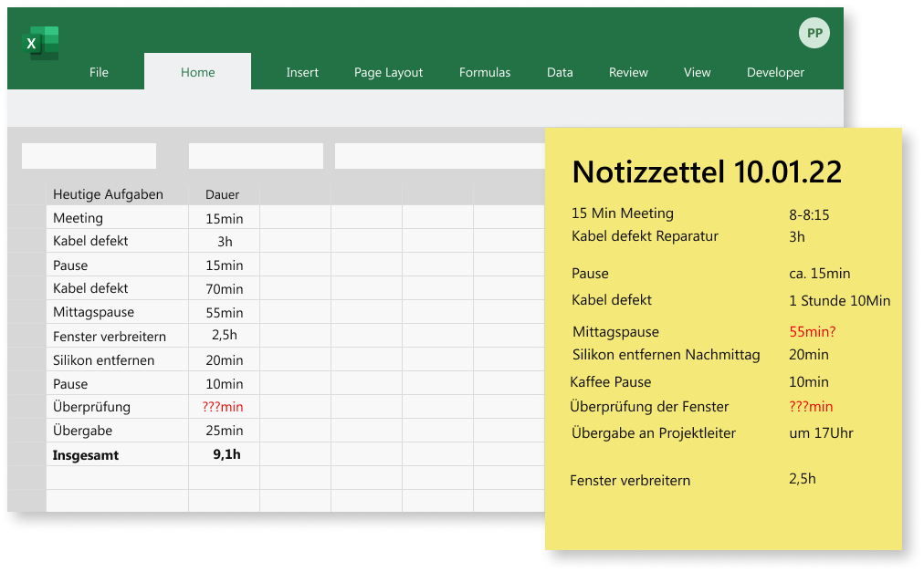The image size is (924, 572).
Task: Select the Silikon entfernen cell
Action: pyautogui.click(x=117, y=359)
